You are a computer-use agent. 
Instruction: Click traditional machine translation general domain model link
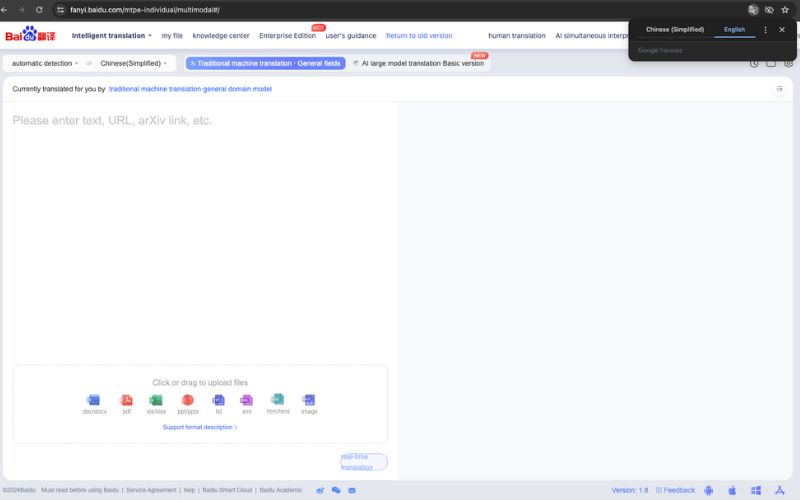(190, 89)
